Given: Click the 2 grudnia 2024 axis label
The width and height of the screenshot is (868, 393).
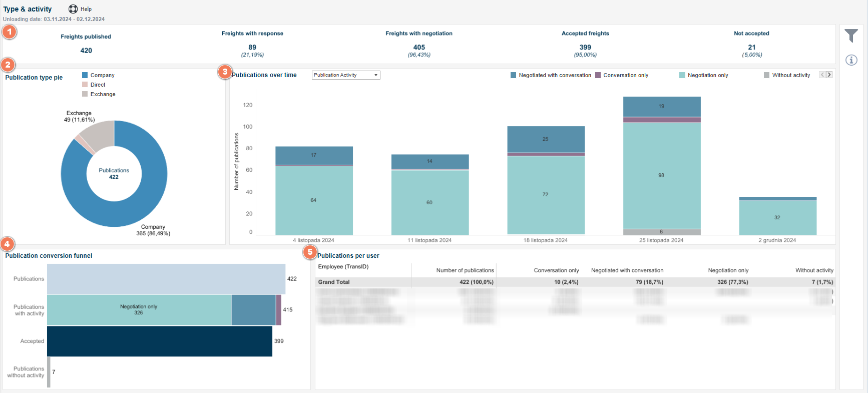Looking at the screenshot, I should point(777,240).
